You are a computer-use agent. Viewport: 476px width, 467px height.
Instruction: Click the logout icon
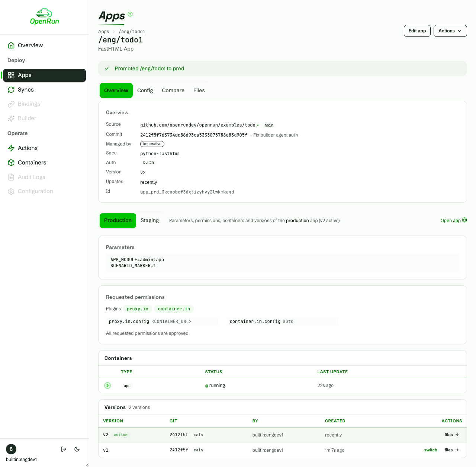click(x=64, y=449)
